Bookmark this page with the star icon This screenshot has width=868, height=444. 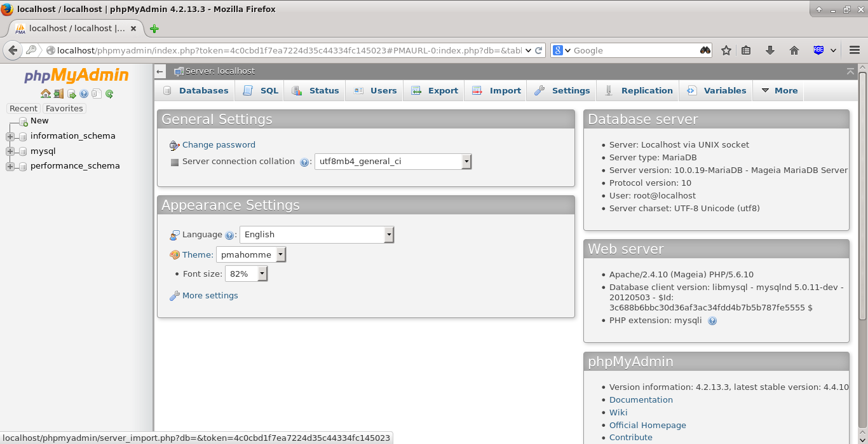(x=726, y=50)
